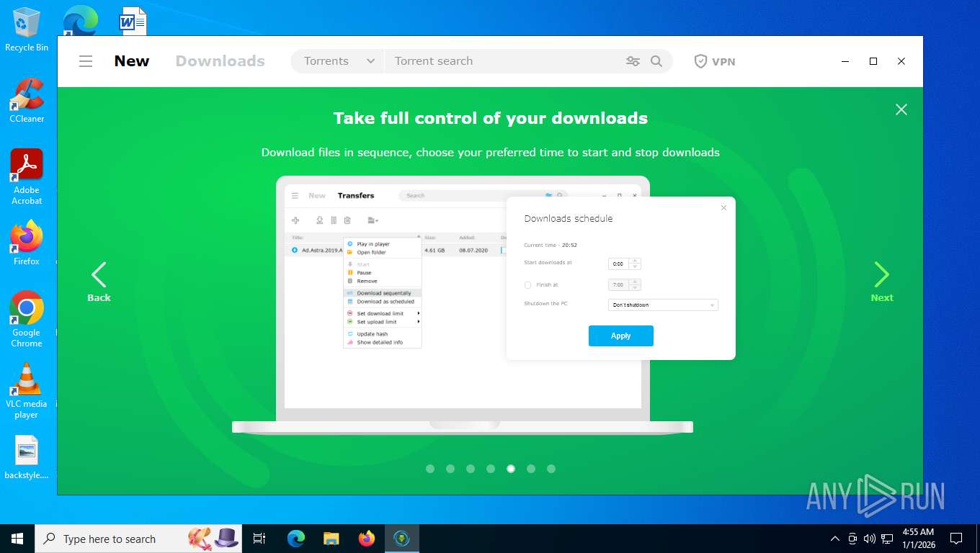Viewport: 980px width, 553px height.
Task: Switch to the New tab
Action: (132, 61)
